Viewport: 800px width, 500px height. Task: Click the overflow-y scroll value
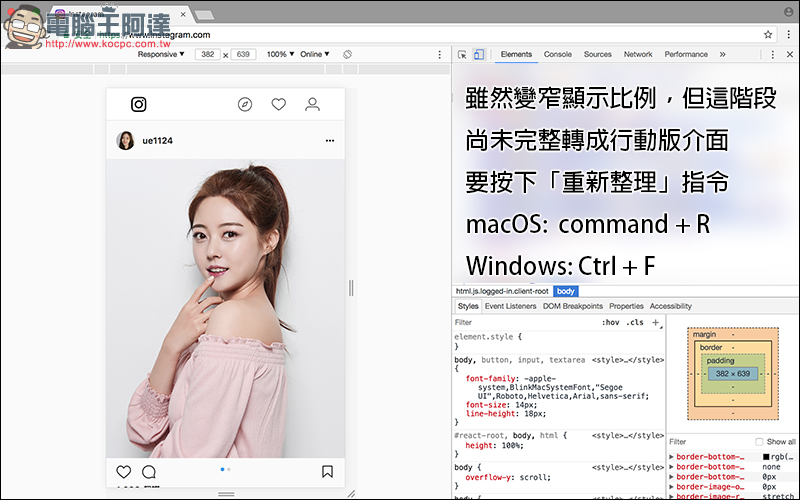(x=534, y=478)
